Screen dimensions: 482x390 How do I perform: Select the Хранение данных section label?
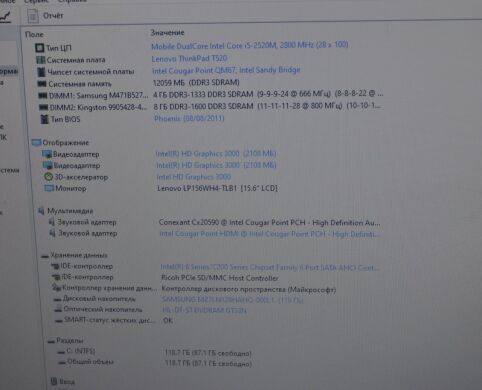pos(79,256)
